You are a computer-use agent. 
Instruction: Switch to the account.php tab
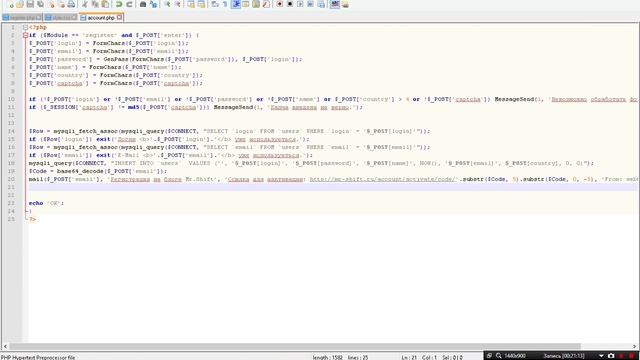click(100, 18)
